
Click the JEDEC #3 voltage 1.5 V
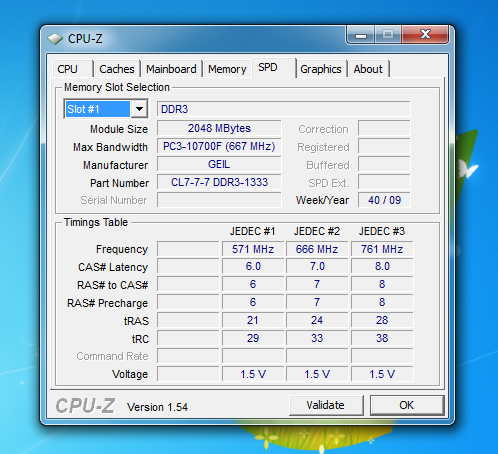tap(382, 374)
